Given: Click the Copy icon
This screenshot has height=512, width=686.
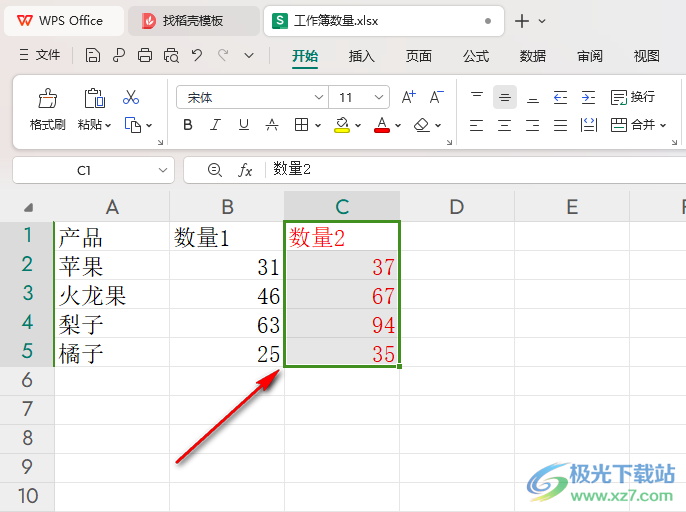Looking at the screenshot, I should (x=133, y=125).
